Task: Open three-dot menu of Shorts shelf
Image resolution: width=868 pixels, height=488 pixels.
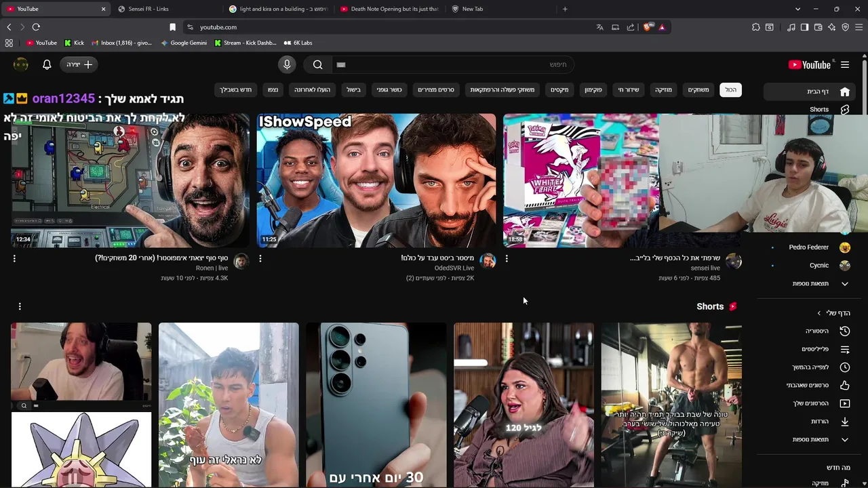Action: (20, 306)
